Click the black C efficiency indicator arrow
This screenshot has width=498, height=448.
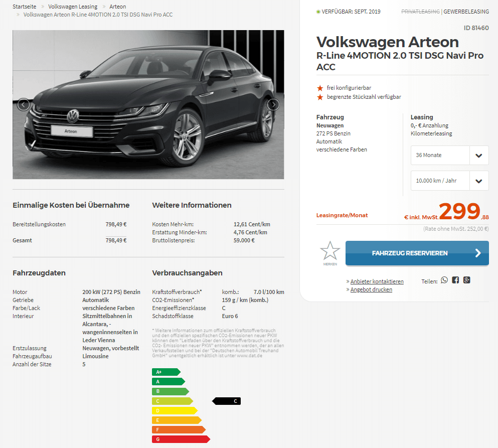point(226,401)
